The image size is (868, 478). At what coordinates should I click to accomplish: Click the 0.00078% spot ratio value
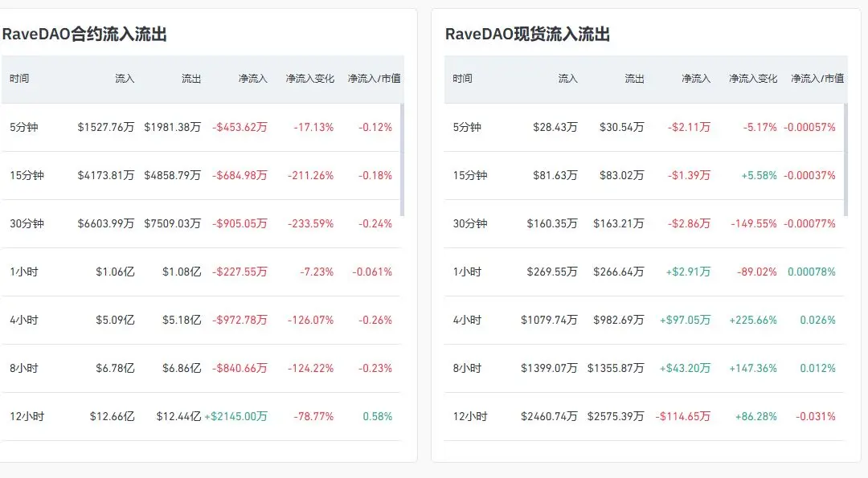[x=812, y=272]
